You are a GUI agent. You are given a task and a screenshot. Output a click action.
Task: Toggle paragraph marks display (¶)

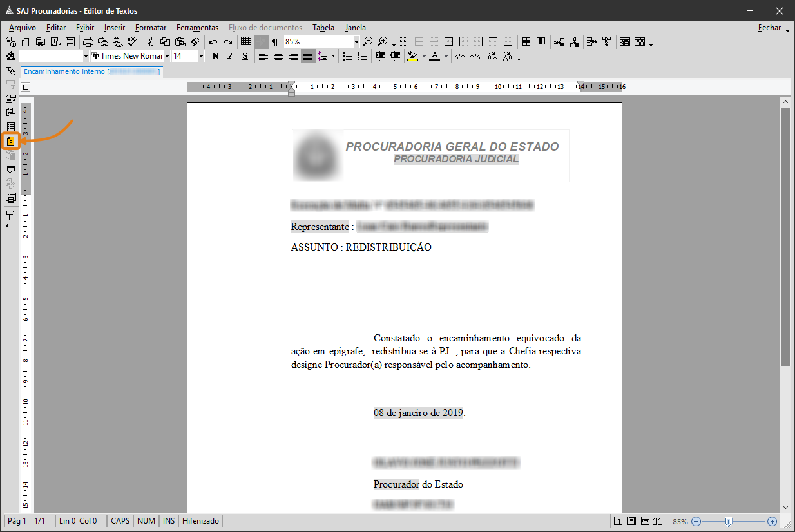[275, 42]
